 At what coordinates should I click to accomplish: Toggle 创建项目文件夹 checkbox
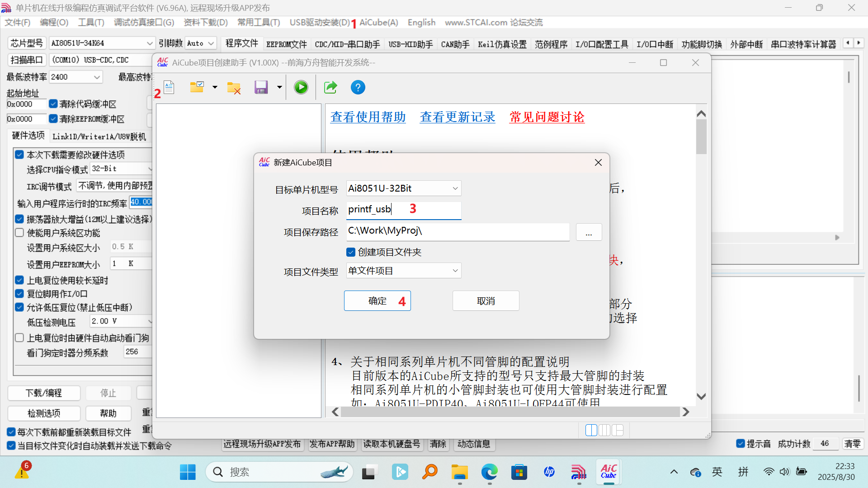(x=351, y=252)
